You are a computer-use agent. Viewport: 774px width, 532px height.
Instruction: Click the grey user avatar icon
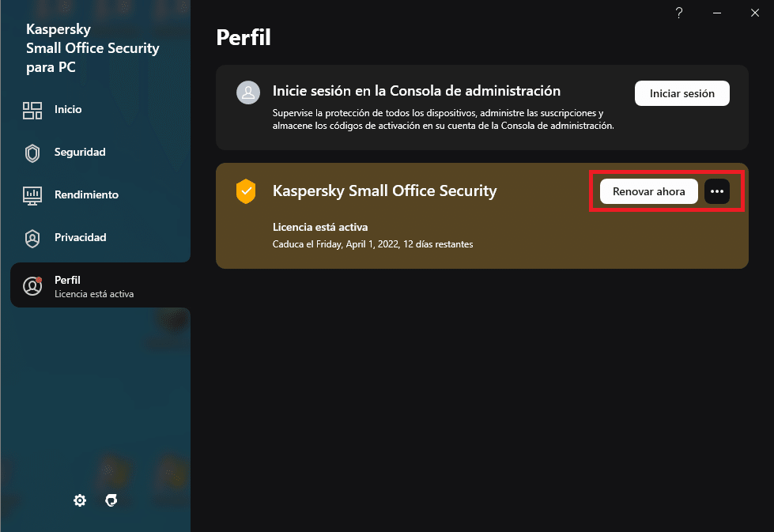click(248, 93)
